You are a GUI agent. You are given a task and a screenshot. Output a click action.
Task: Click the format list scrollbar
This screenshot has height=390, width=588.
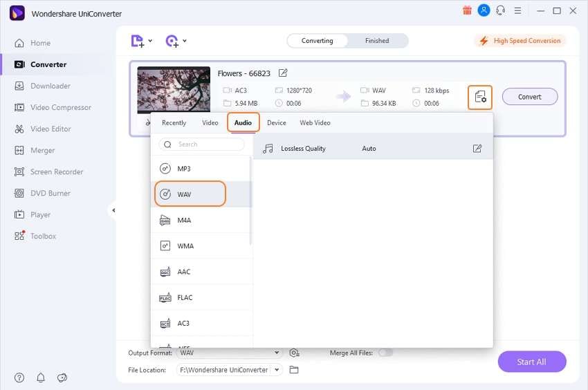point(250,201)
